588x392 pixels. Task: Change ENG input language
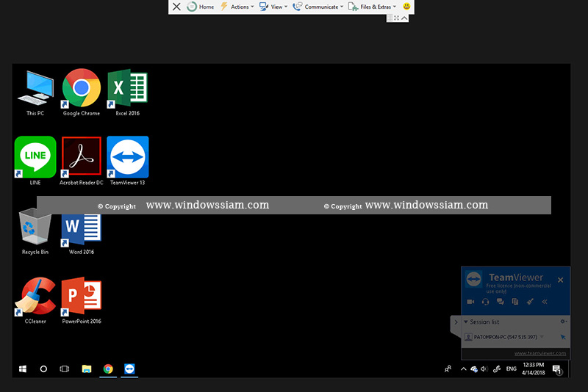tap(511, 369)
